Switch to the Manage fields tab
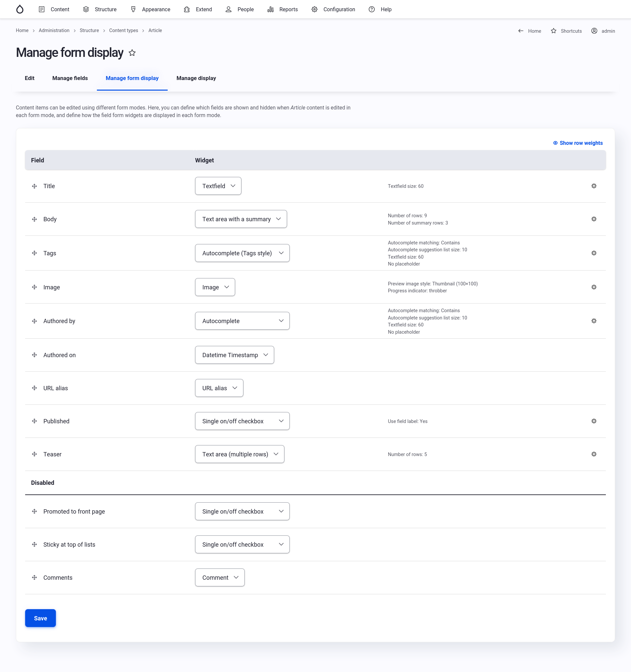 pyautogui.click(x=70, y=78)
